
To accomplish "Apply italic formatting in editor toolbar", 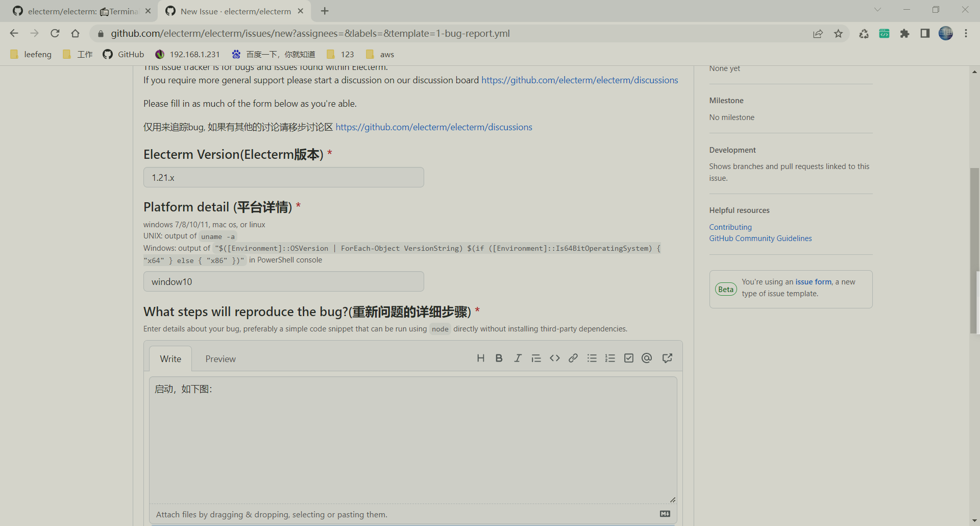I will 518,358.
